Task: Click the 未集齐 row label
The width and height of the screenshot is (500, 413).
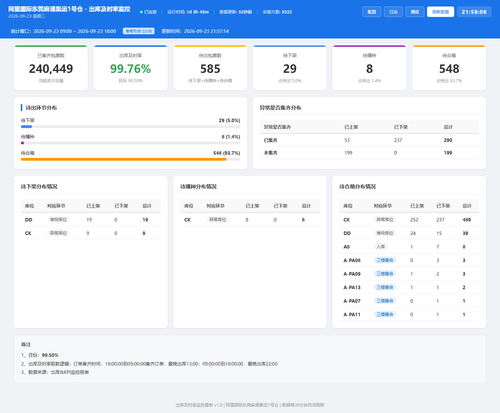Action: (270, 153)
